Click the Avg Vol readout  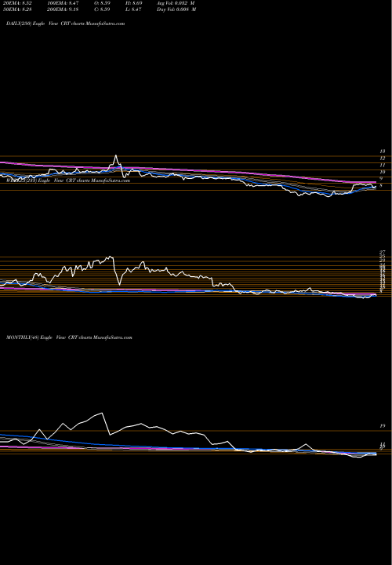(x=176, y=3)
